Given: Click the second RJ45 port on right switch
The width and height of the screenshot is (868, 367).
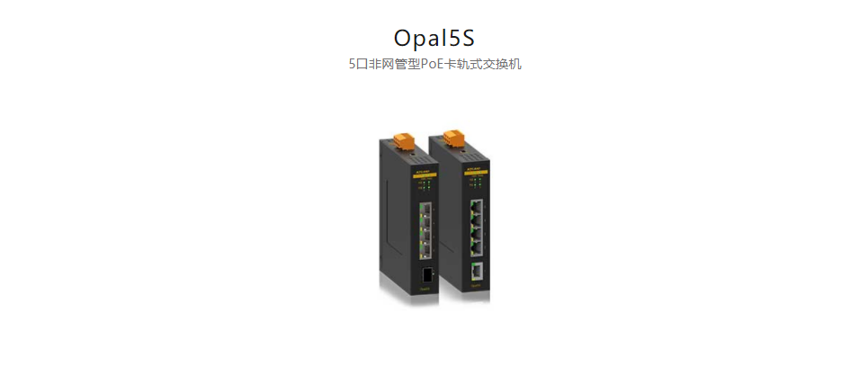Looking at the screenshot, I should coord(477,219).
